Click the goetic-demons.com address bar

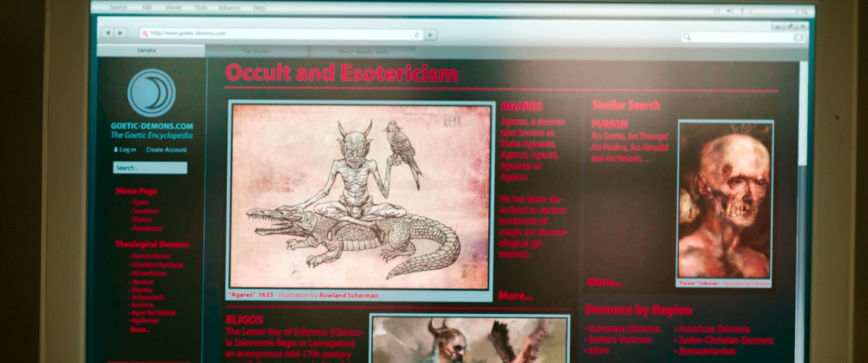[x=280, y=34]
